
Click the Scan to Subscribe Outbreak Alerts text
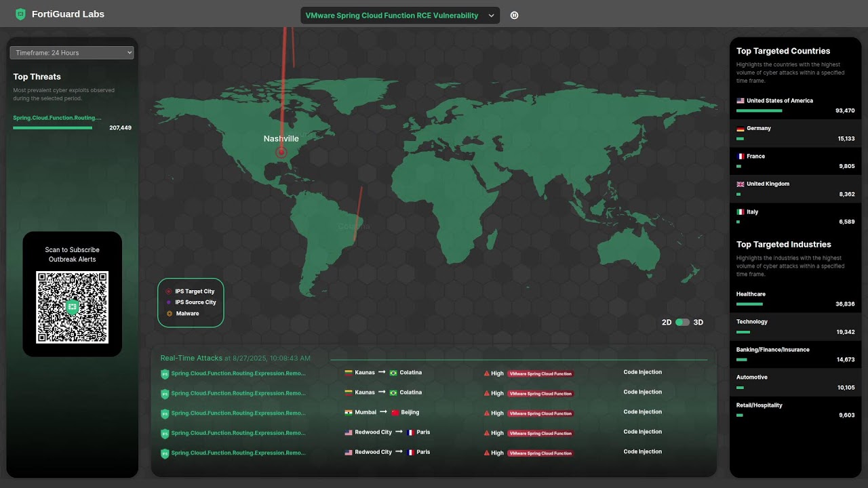click(72, 255)
